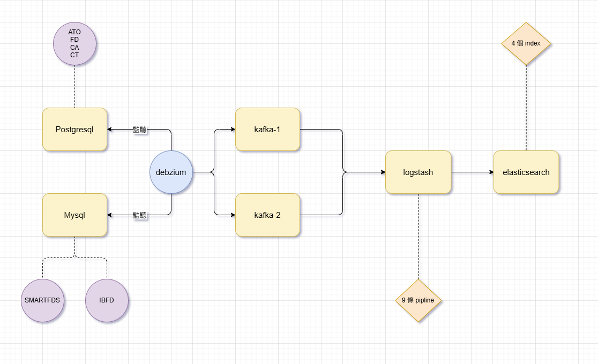
Task: Click the 監聽 label pointing to Postgresql
Action: point(140,130)
